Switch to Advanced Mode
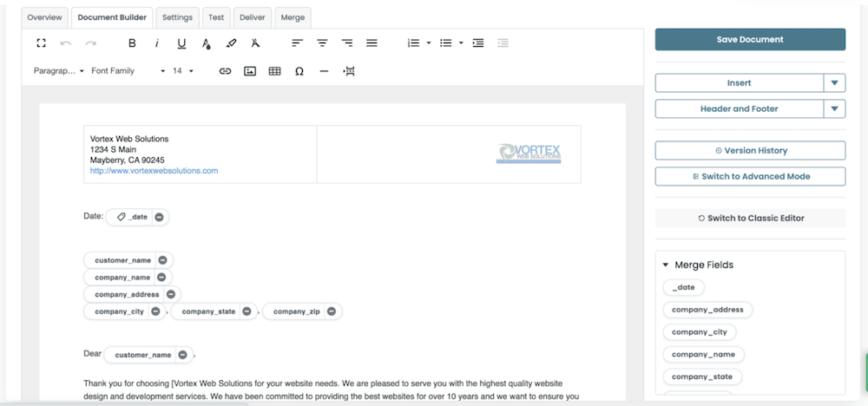 pos(750,176)
